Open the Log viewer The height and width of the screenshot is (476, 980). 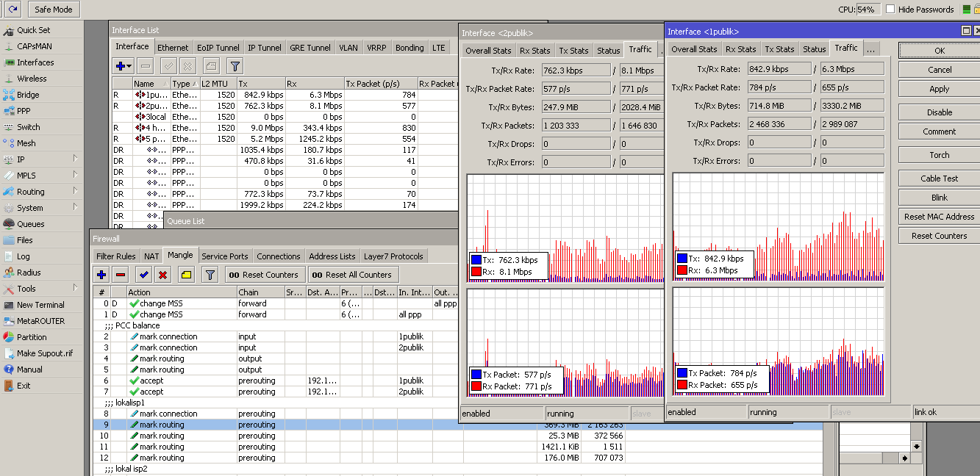click(x=24, y=256)
